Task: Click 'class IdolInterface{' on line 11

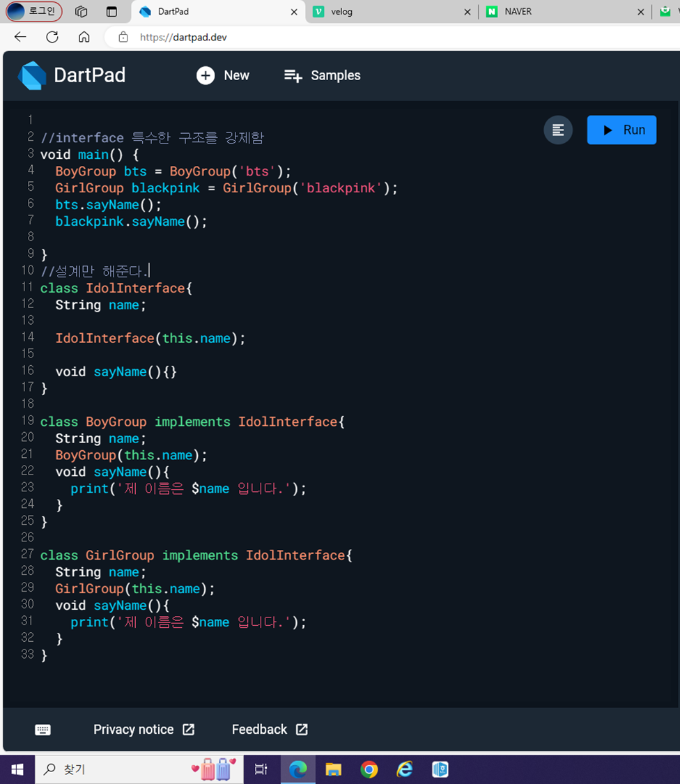Action: tap(116, 288)
